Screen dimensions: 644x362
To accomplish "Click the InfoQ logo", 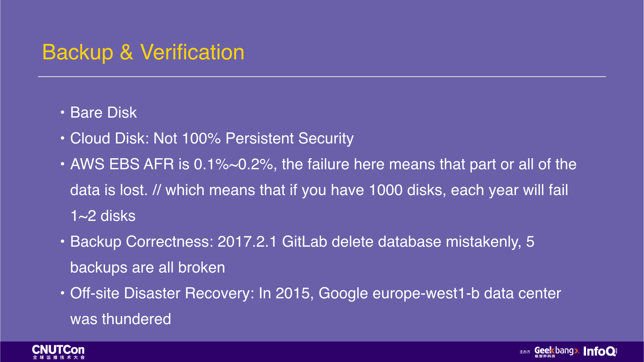I will 600,351.
